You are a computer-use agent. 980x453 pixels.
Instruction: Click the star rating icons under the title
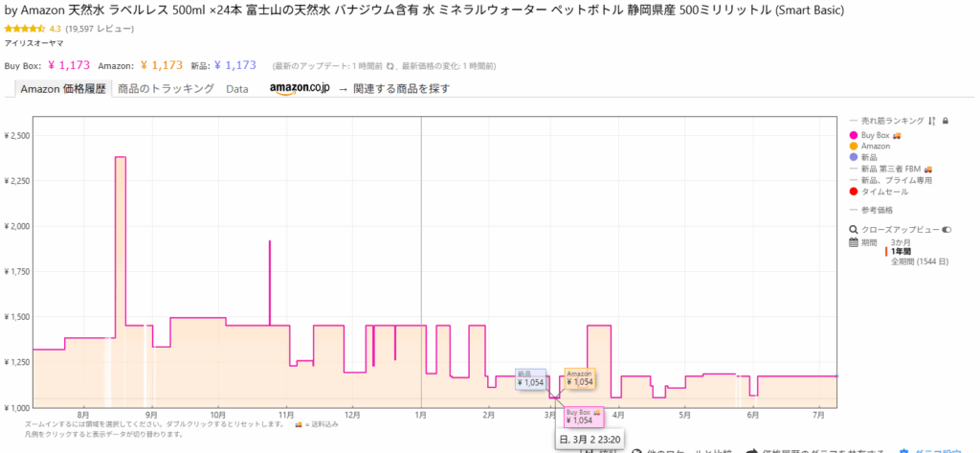coord(24,29)
